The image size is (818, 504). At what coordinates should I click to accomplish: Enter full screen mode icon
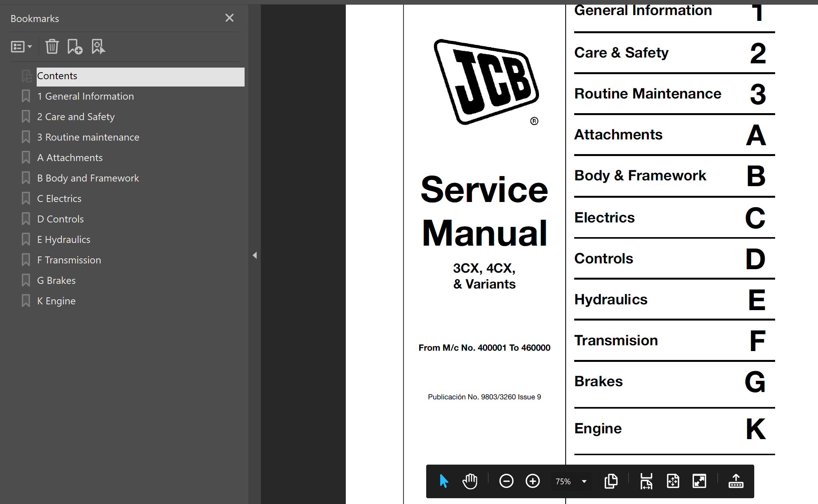(699, 481)
